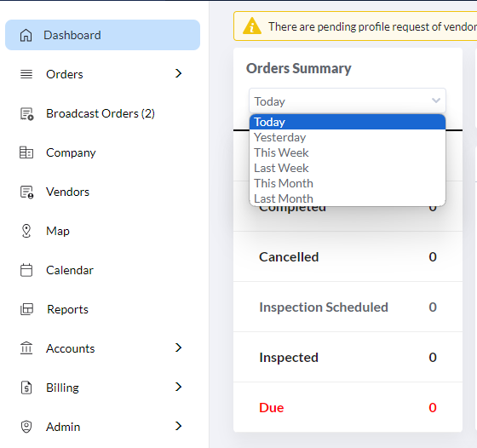477x448 pixels.
Task: Click the Map pin icon
Action: tap(26, 231)
